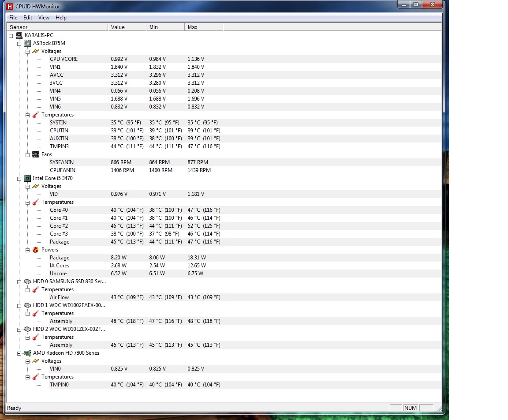
Task: Click the AMD Radeon HD 7800 card icon
Action: coord(27,353)
